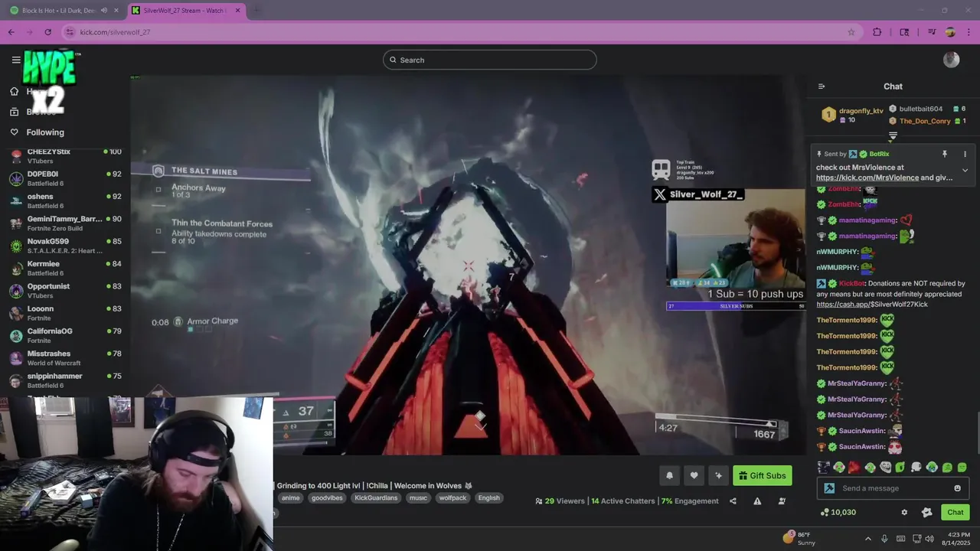Open Following in the sidebar

(45, 132)
